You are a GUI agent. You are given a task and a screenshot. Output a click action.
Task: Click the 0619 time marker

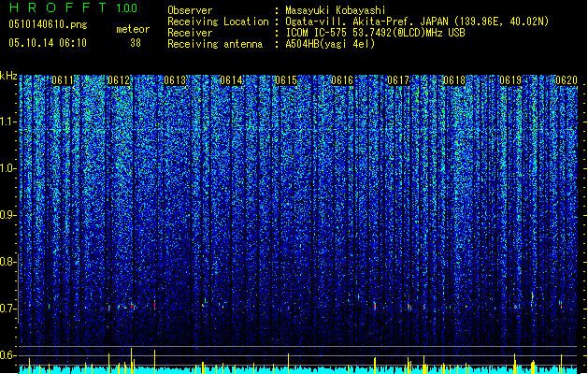(x=510, y=80)
